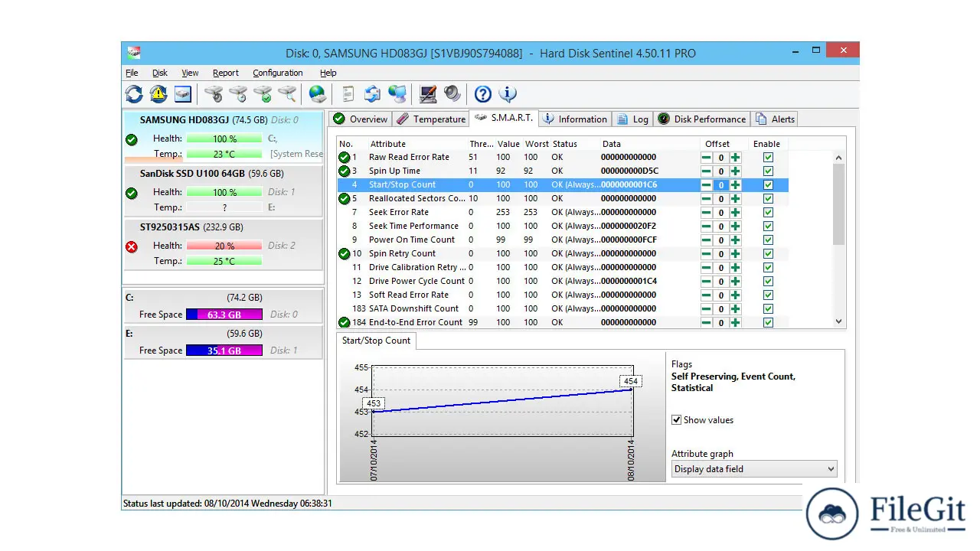Click the globe and monitor toolbar icon
The width and height of the screenshot is (980, 551).
pos(397,94)
